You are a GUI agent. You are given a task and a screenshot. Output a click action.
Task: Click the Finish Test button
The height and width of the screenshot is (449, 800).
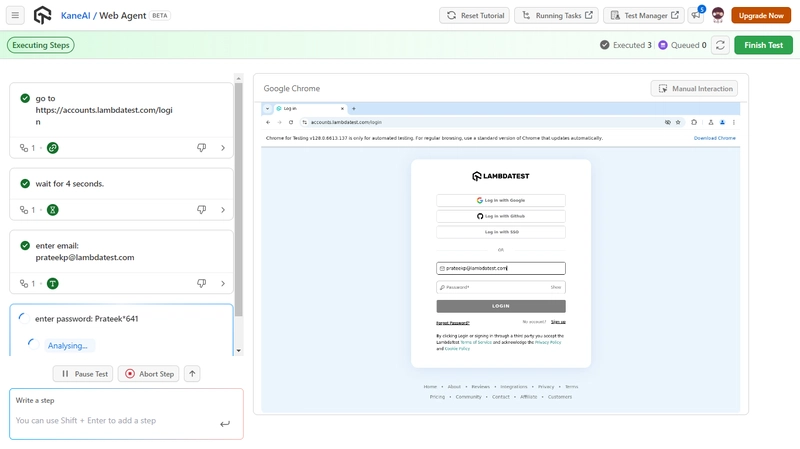[763, 45]
